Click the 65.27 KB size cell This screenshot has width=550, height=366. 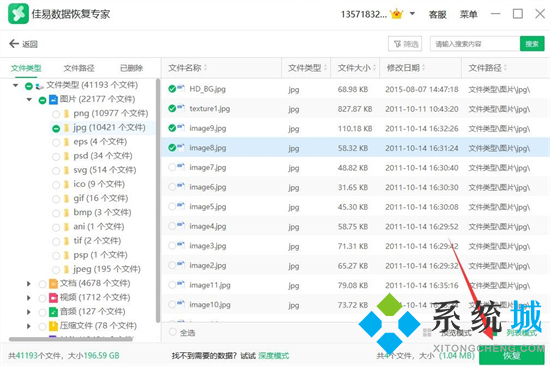click(353, 266)
